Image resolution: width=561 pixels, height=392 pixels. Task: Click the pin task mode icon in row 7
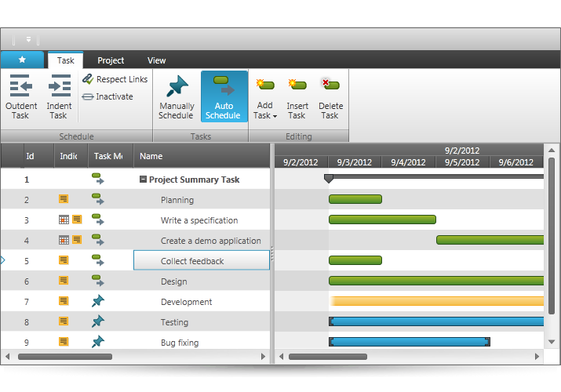pos(98,302)
